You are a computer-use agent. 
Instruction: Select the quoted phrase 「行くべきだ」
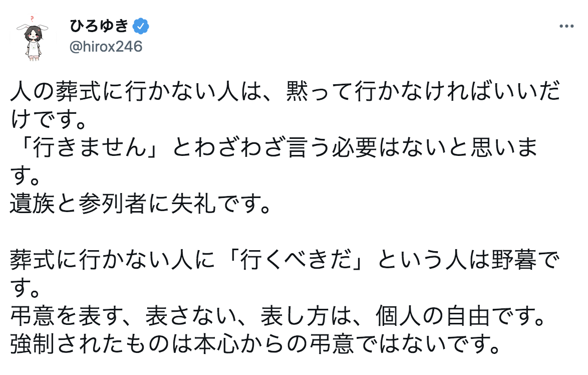point(297,260)
